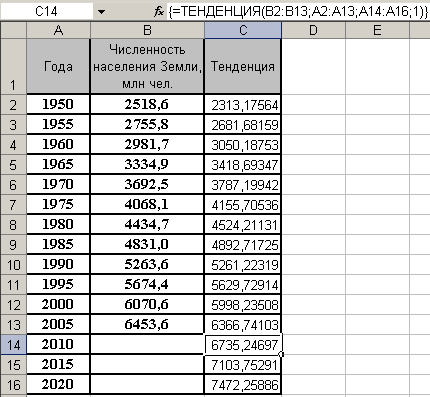The image size is (430, 397).
Task: Select population cell 3334,9
Action: pyautogui.click(x=147, y=165)
